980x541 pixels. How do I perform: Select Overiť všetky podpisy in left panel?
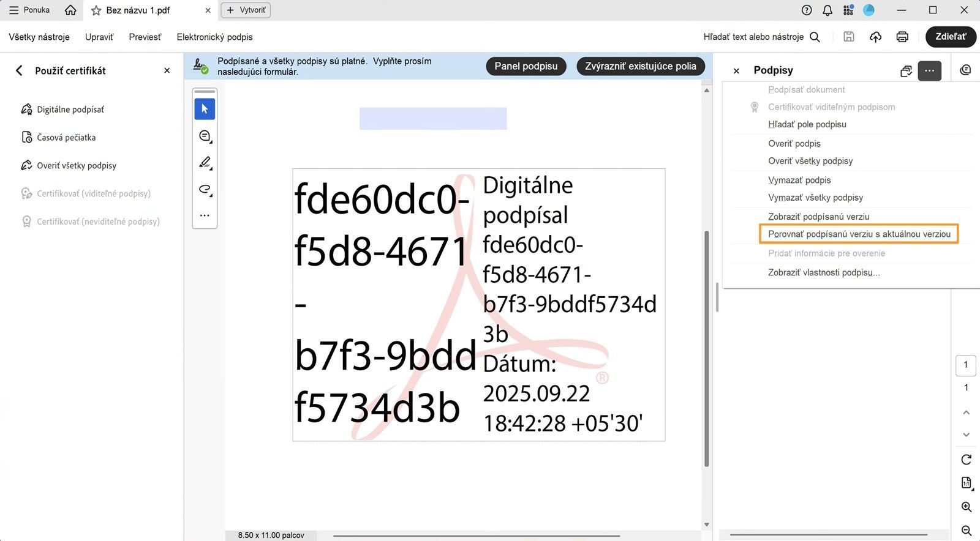tap(69, 165)
